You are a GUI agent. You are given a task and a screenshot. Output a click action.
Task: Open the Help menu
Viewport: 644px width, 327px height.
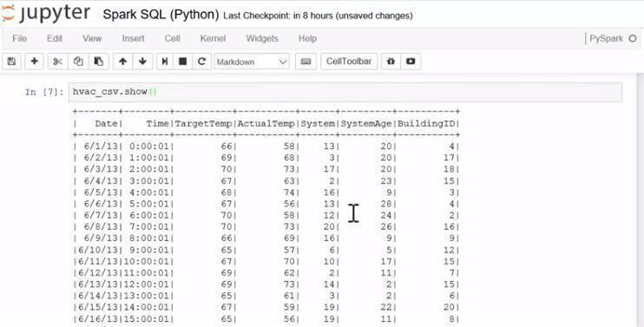tap(307, 38)
